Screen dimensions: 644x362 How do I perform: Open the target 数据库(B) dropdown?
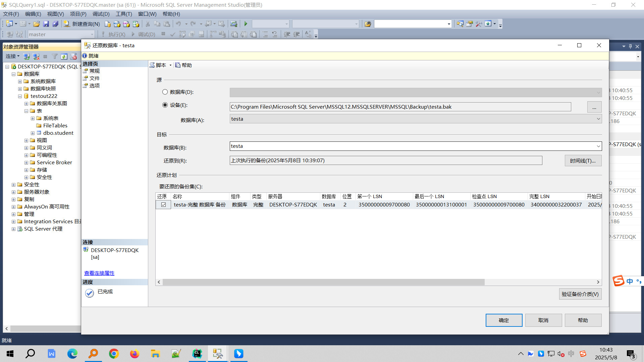pos(598,146)
